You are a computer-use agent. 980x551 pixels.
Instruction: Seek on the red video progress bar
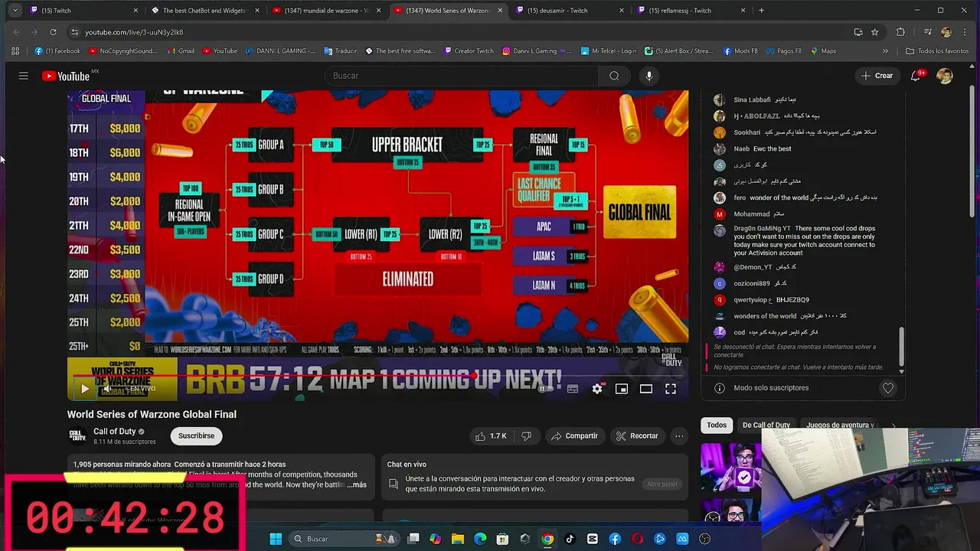point(377,376)
